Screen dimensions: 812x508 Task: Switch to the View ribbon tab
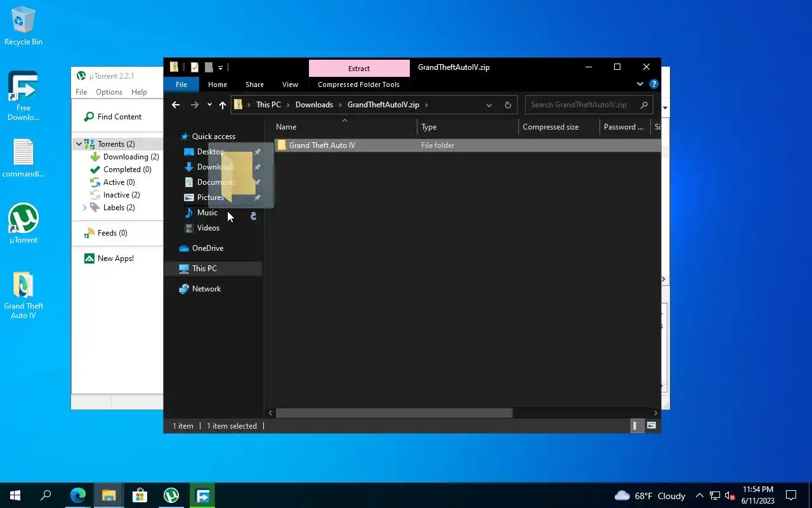click(x=290, y=84)
